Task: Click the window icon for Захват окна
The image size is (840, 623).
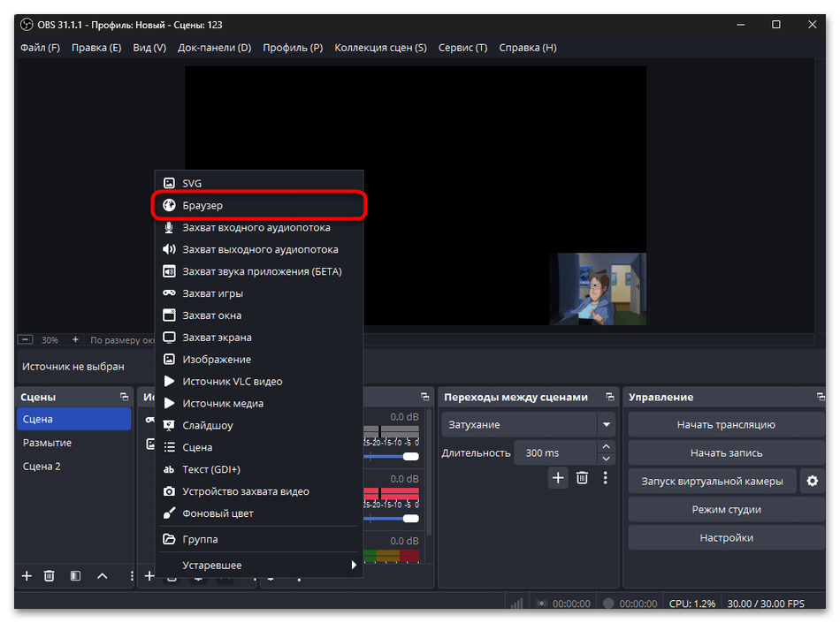Action: (x=169, y=315)
